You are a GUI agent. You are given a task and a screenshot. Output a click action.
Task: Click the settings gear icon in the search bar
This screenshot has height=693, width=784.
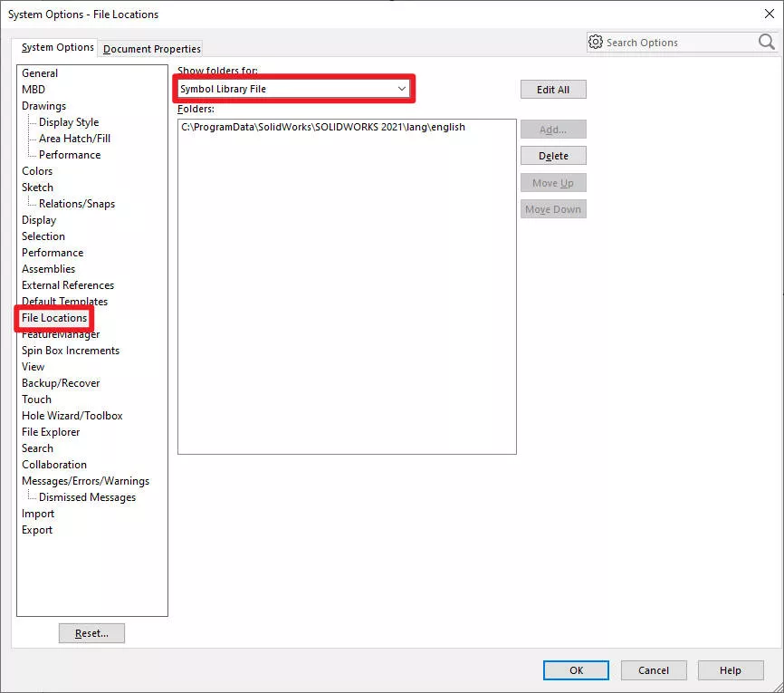(596, 42)
